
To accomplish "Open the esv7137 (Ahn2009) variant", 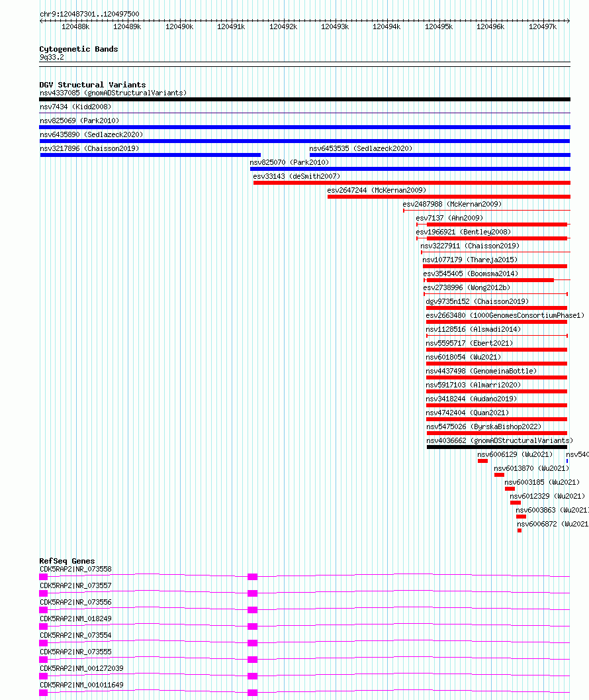I will click(449, 218).
